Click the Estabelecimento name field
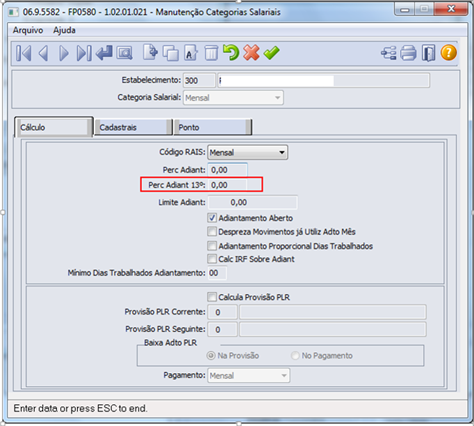Image resolution: width=474 pixels, height=426 pixels. (324, 81)
